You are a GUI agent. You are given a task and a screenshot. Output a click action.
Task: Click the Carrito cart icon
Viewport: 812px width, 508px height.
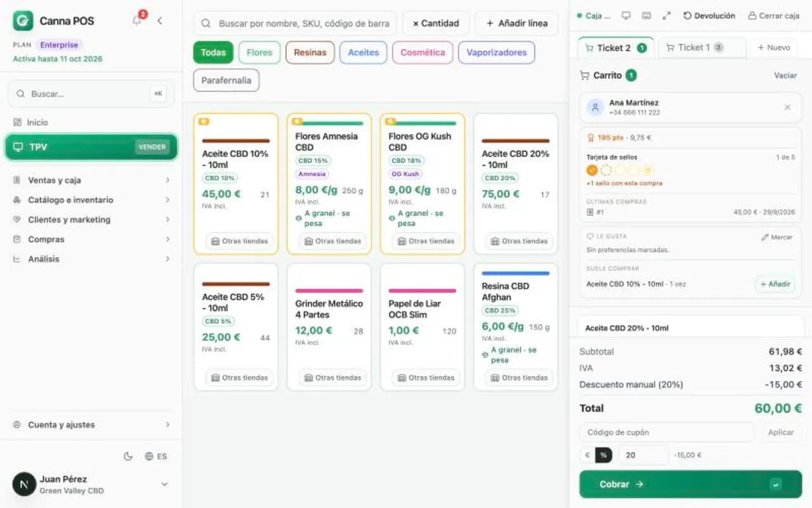click(585, 75)
